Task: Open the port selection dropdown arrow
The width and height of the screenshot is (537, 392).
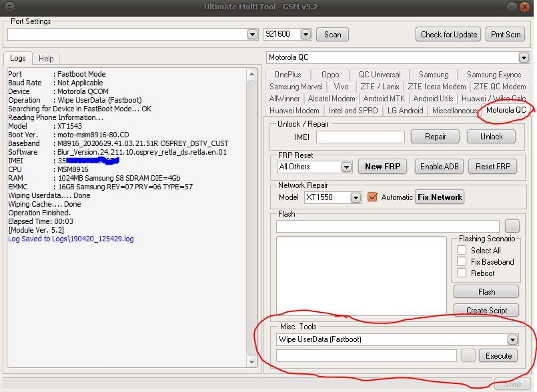Action: [x=252, y=35]
